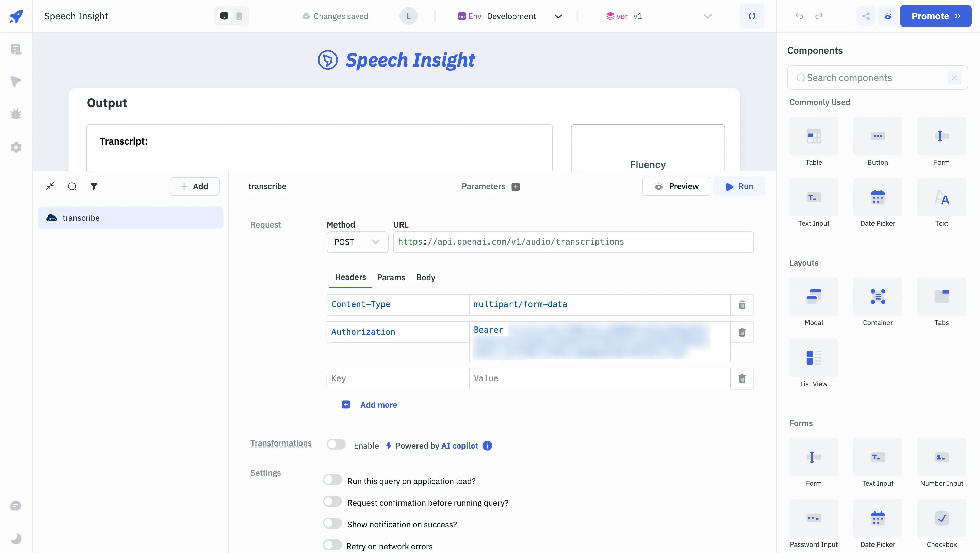980x553 pixels.
Task: Open the query filter icon
Action: (x=94, y=186)
